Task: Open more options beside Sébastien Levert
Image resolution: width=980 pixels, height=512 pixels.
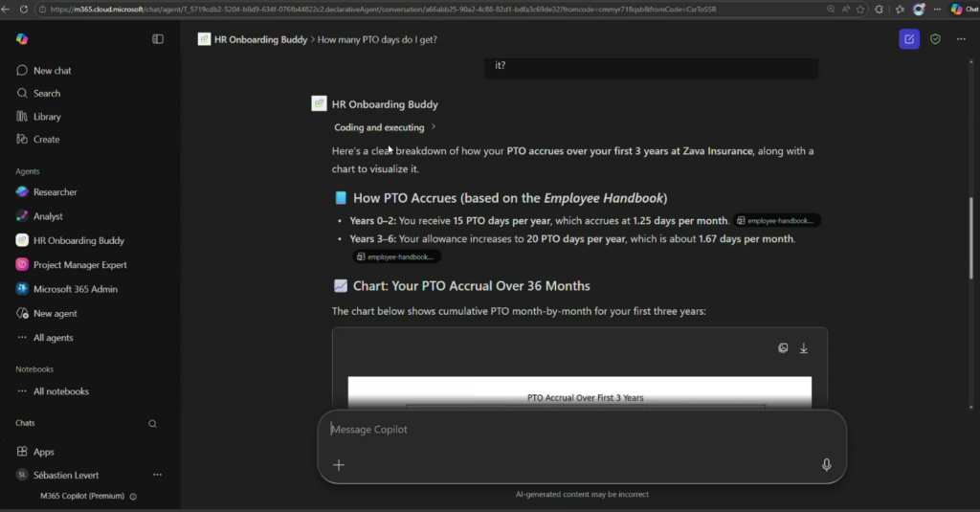Action: tap(158, 475)
